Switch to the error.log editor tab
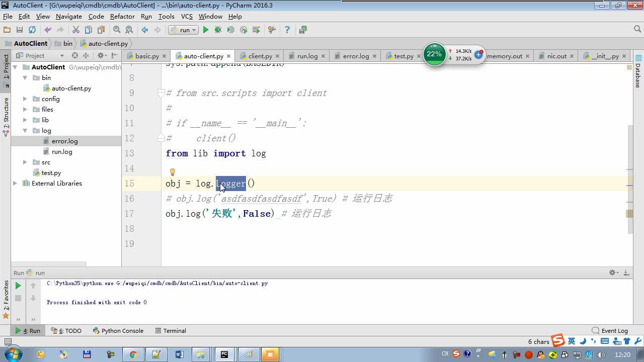 356,56
